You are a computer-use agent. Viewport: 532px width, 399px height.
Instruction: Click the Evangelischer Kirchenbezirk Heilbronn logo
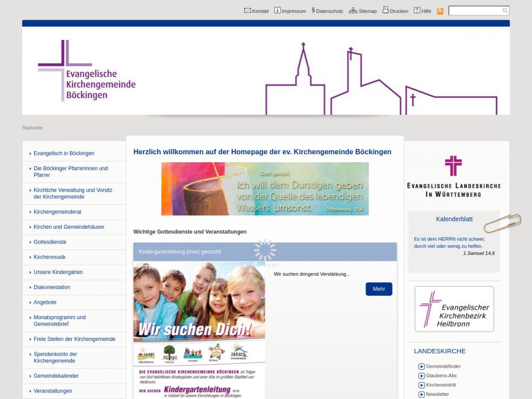pyautogui.click(x=454, y=309)
